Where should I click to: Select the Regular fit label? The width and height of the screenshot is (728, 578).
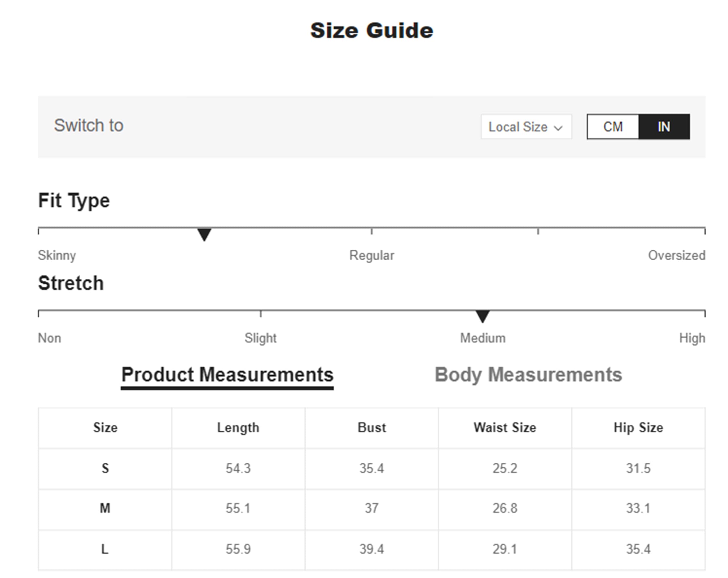click(371, 255)
